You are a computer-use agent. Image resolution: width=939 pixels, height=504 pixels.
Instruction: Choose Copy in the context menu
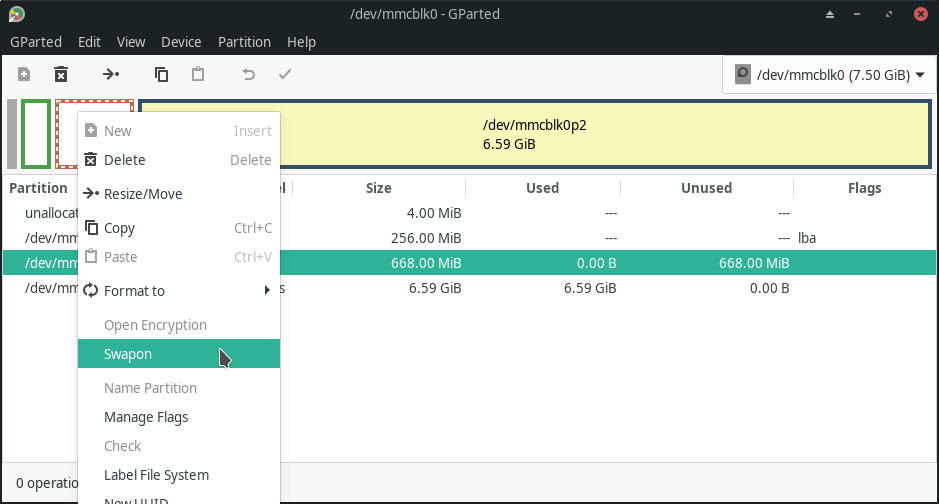[x=178, y=228]
